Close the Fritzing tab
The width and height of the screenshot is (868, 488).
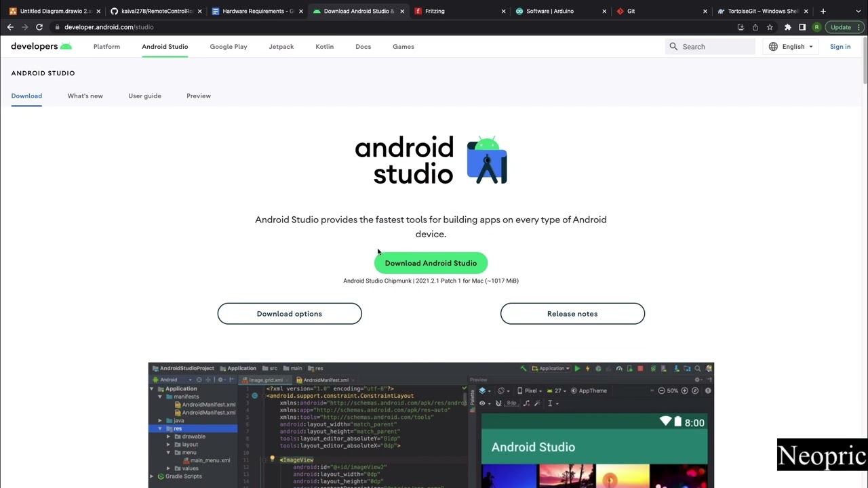point(503,11)
